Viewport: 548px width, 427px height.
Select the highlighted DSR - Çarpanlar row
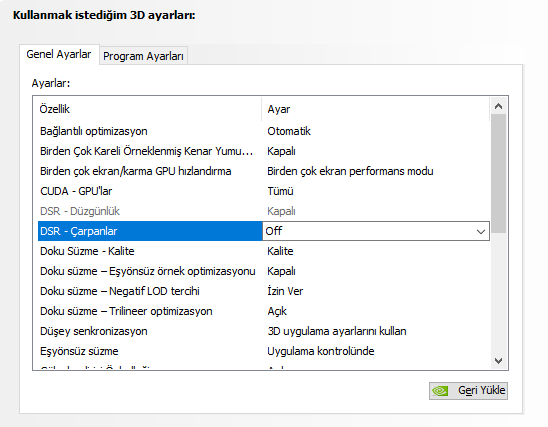(150, 231)
